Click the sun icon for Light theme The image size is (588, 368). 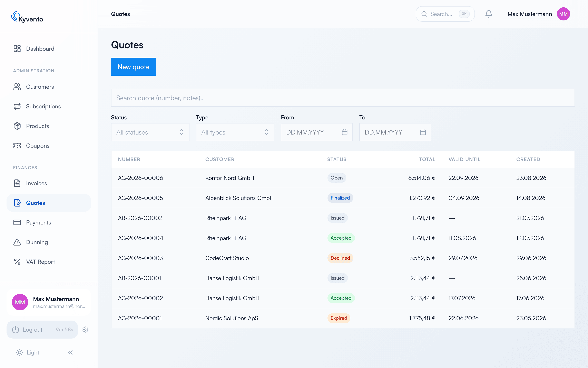point(19,352)
